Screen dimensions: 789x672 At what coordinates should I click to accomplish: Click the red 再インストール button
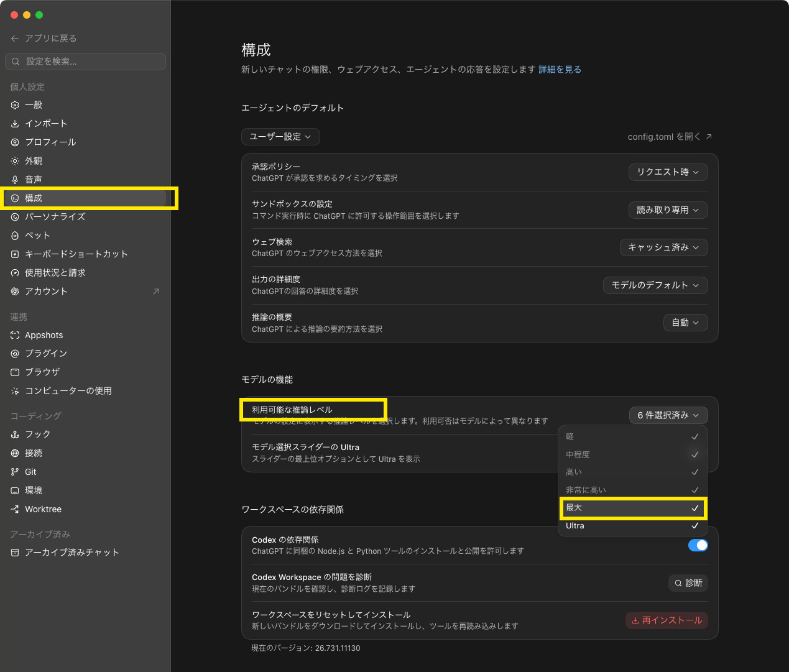(667, 620)
